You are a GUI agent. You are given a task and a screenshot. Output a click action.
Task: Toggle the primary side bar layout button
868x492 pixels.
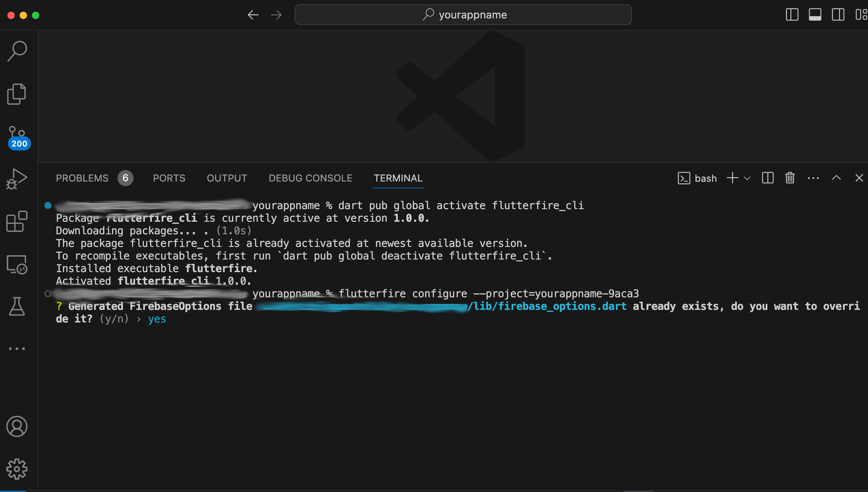tap(792, 15)
